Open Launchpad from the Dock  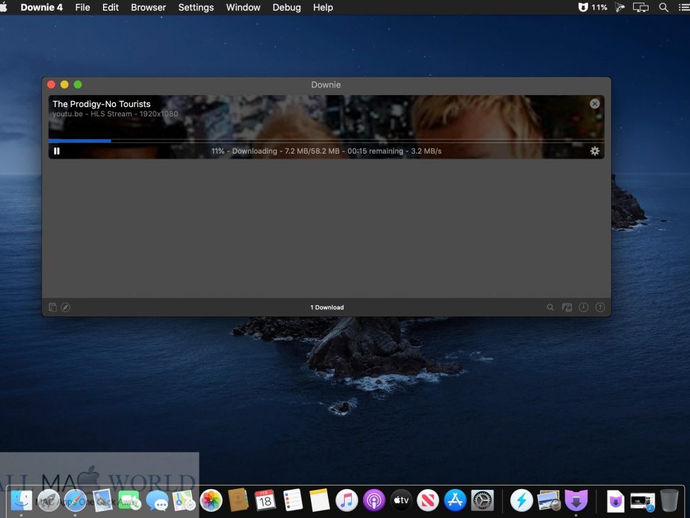pyautogui.click(x=48, y=500)
